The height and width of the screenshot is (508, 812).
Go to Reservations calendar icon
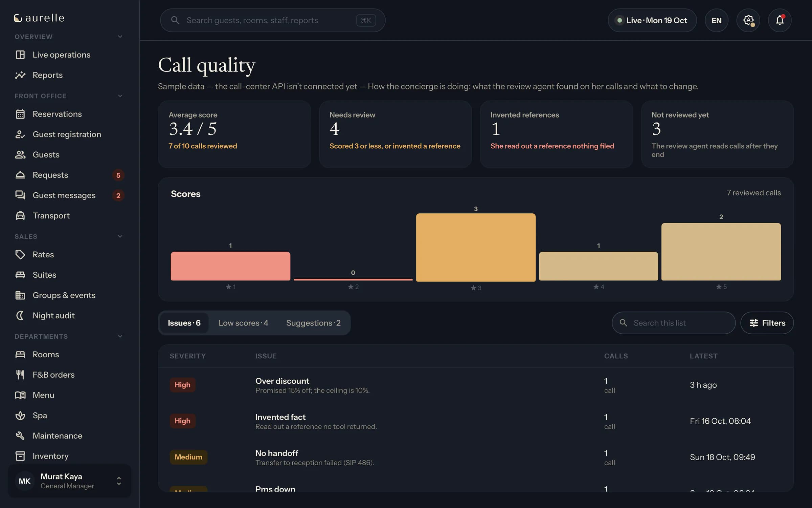pos(20,114)
